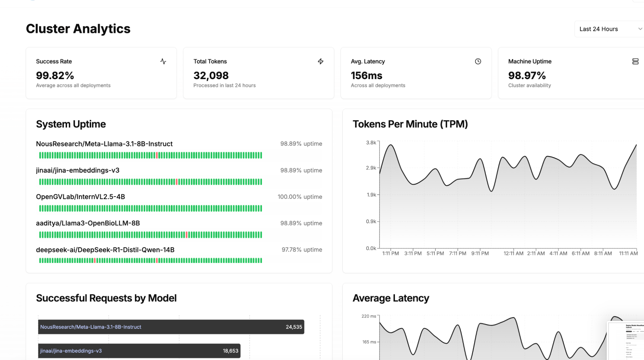The width and height of the screenshot is (644, 360).
Task: Click the 98.89% uptime value for OpenBioLLM-8B
Action: point(302,223)
